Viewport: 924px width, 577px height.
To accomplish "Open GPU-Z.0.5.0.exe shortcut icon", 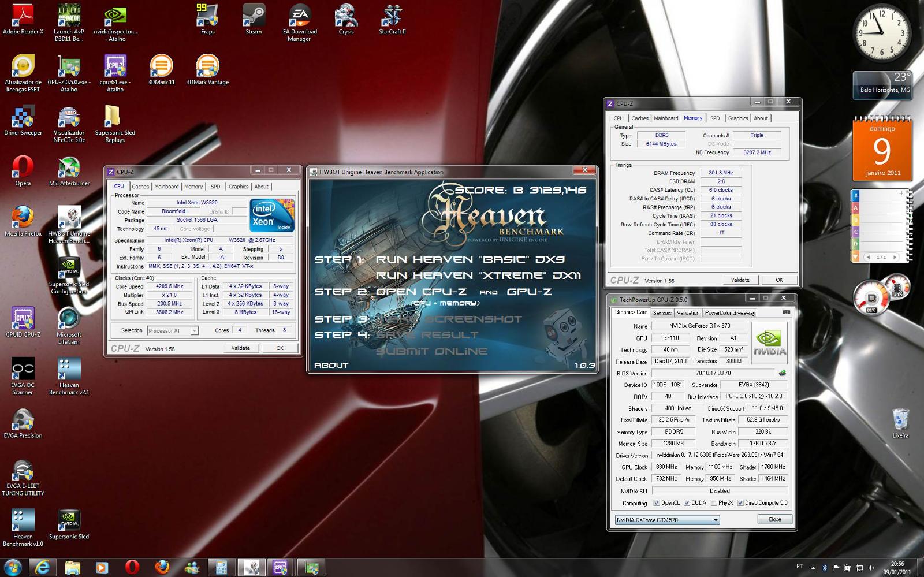I will tap(69, 73).
